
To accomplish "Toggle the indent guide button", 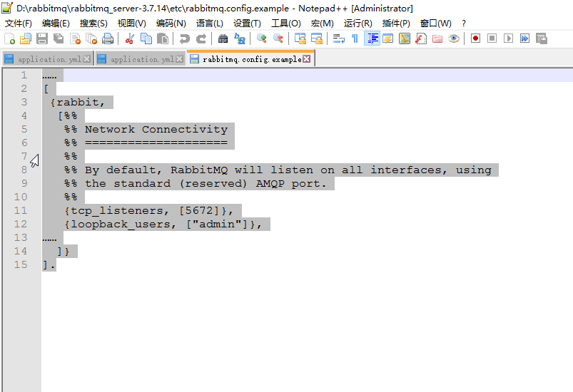I will point(372,38).
